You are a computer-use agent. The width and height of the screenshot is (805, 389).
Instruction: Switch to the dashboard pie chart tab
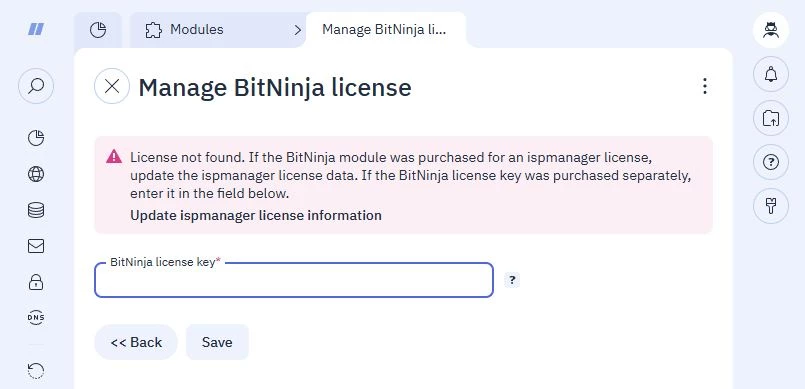pyautogui.click(x=98, y=30)
